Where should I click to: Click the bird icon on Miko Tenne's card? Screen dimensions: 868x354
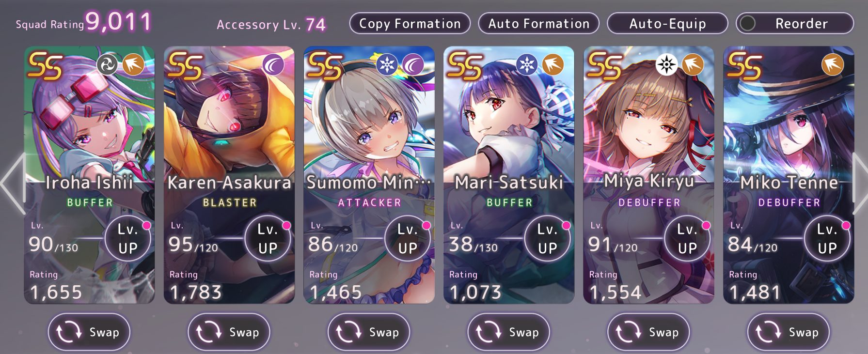tap(833, 64)
